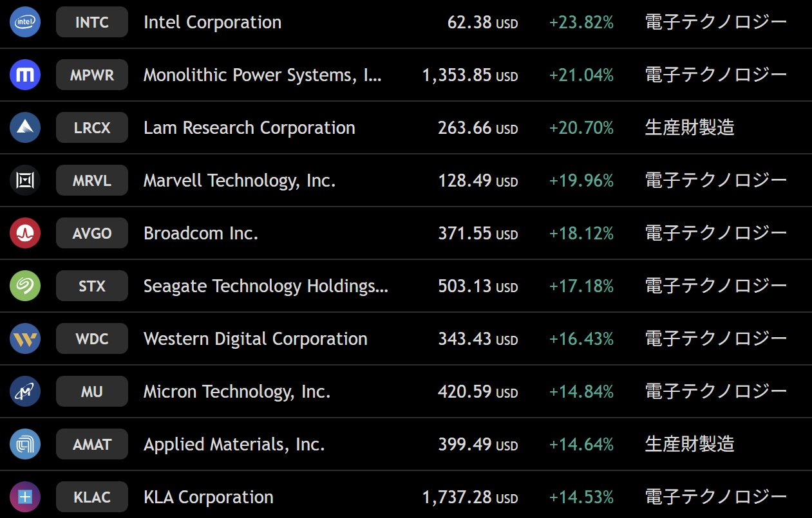Select the AVGO ticker badge
This screenshot has height=518, width=812.
(92, 234)
